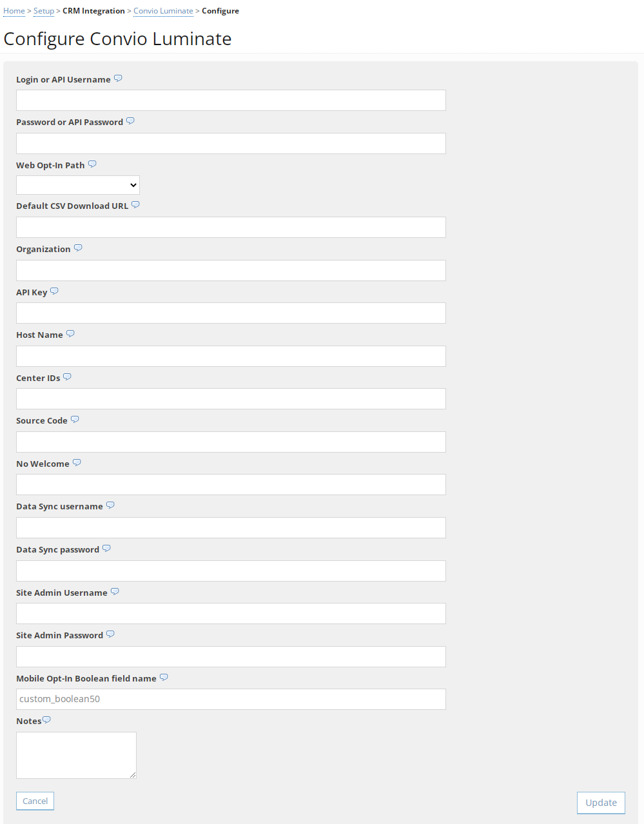Click the Web Opt-In Path help bubble

pyautogui.click(x=92, y=163)
